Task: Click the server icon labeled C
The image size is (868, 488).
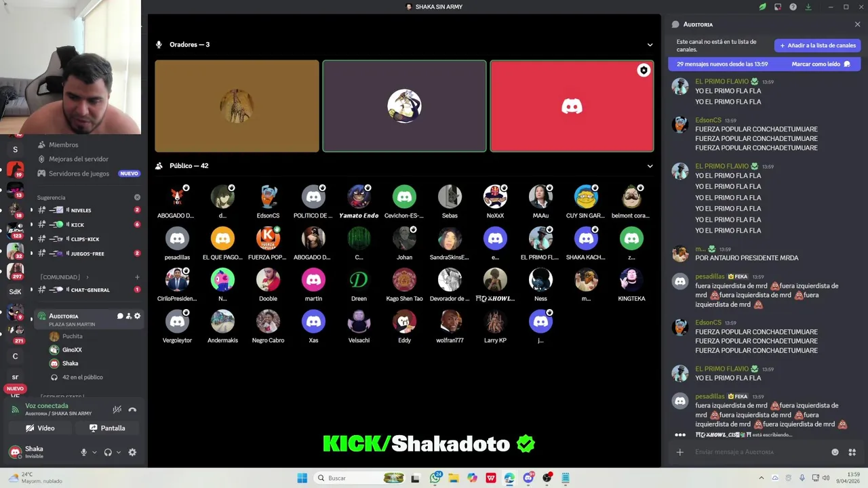Action: click(x=15, y=356)
